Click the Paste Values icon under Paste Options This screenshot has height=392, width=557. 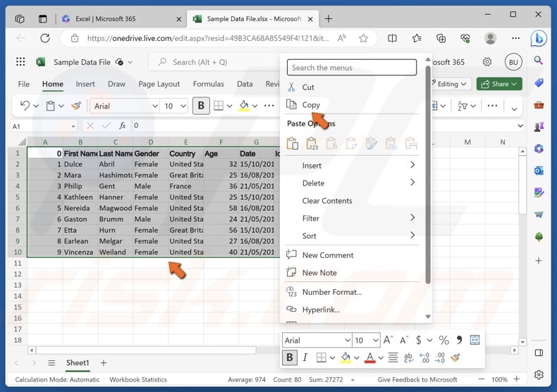[312, 143]
